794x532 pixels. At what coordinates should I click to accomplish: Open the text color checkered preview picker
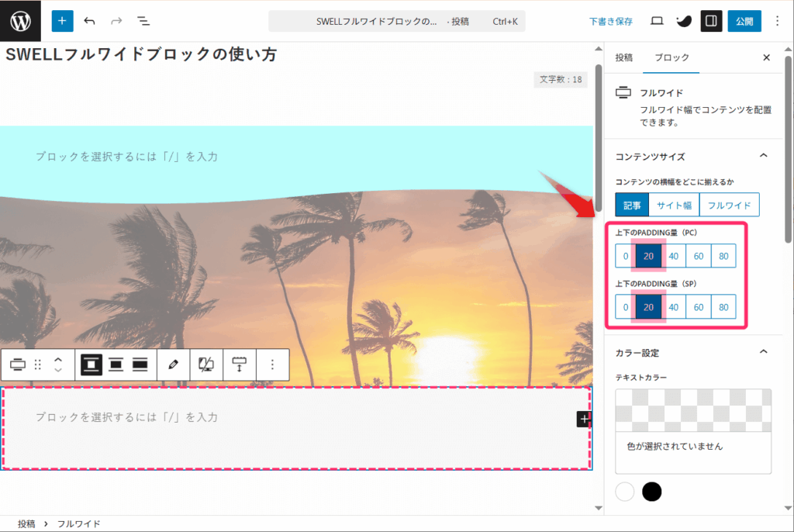[693, 410]
